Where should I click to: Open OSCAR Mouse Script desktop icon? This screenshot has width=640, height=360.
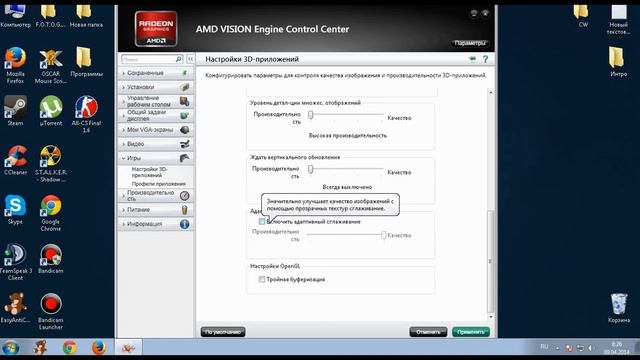[x=51, y=65]
